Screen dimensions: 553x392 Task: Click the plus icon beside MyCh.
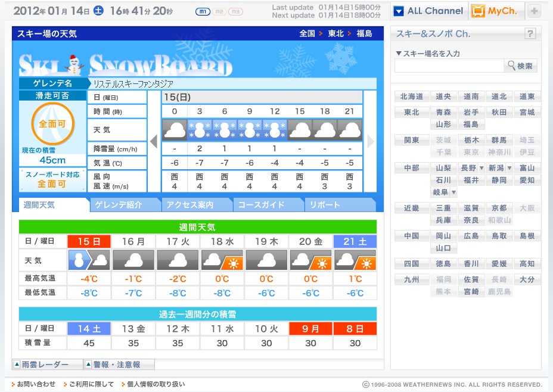[x=534, y=11]
